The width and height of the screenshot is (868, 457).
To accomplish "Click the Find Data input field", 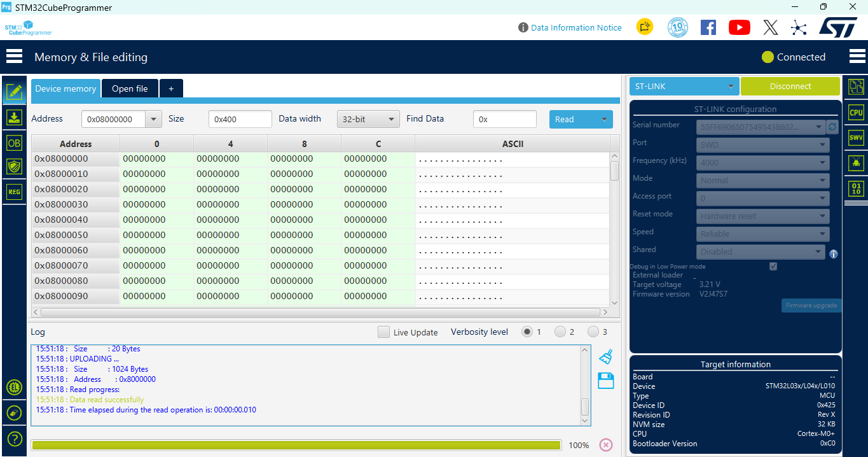I will (x=505, y=119).
